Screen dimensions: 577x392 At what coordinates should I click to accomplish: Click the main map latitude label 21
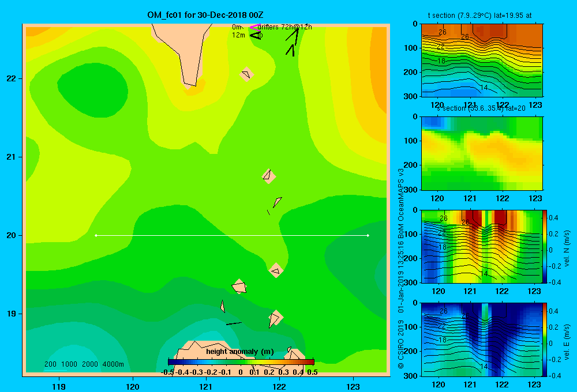point(12,157)
